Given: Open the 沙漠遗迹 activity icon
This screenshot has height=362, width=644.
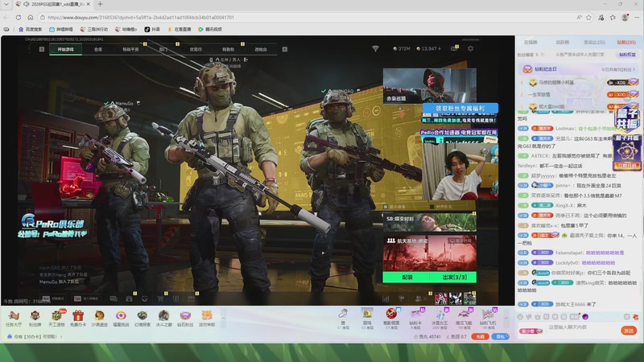Looking at the screenshot, I should pyautogui.click(x=99, y=319).
